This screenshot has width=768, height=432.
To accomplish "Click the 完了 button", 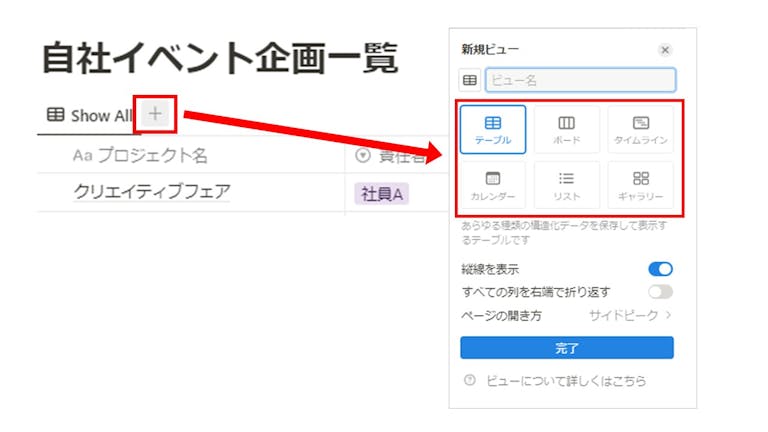I will [x=567, y=348].
